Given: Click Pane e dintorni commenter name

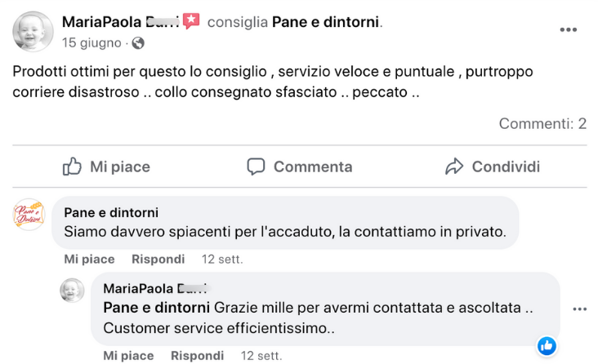Looking at the screenshot, I should (x=111, y=212).
